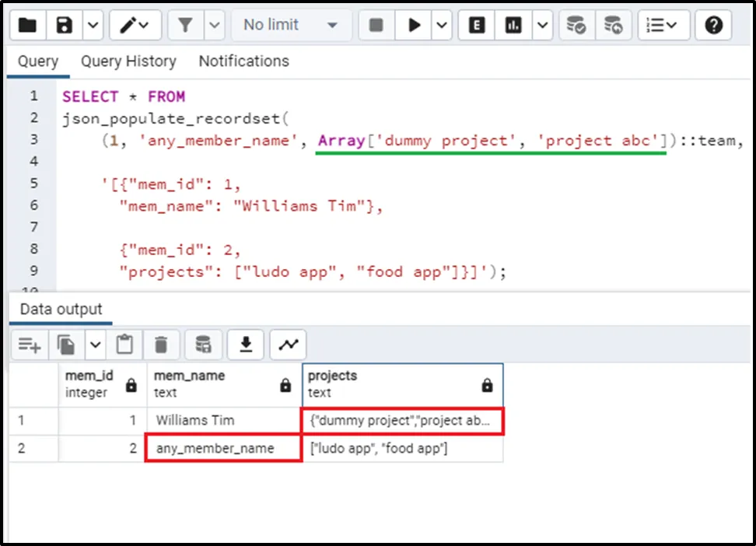This screenshot has width=756, height=546.
Task: Click the Save File disk icon
Action: pyautogui.click(x=65, y=26)
